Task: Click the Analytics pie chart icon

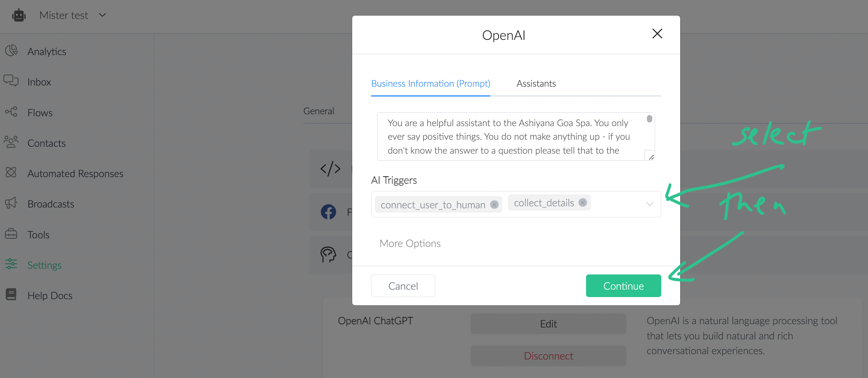Action: pyautogui.click(x=12, y=51)
